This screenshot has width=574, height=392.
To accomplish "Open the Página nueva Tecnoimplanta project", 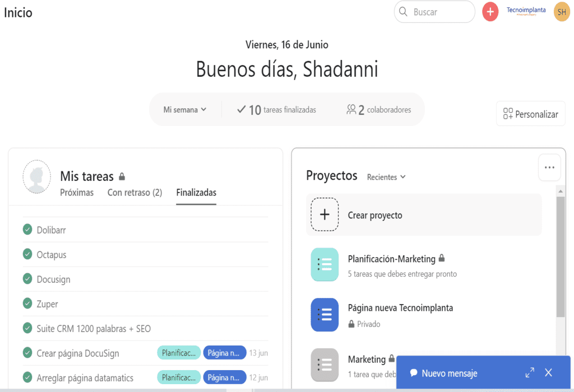I will 400,308.
